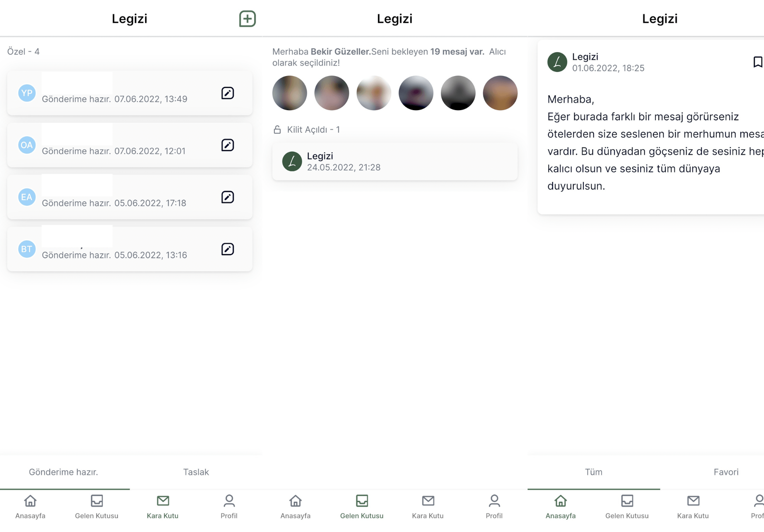Tap the last blurred profile avatar

pos(500,93)
